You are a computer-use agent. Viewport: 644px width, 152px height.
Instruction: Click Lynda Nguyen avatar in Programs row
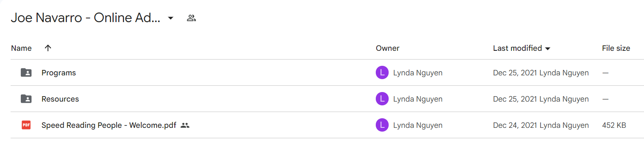(382, 73)
